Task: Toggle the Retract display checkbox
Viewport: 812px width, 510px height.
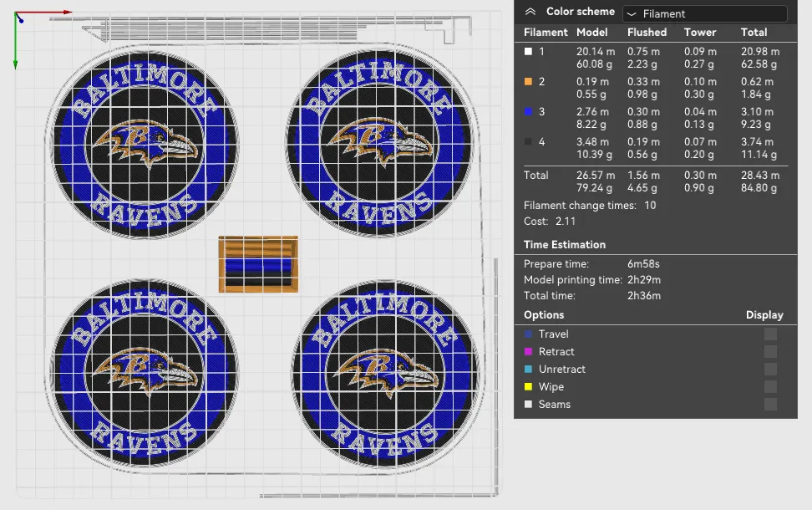Action: click(x=770, y=351)
